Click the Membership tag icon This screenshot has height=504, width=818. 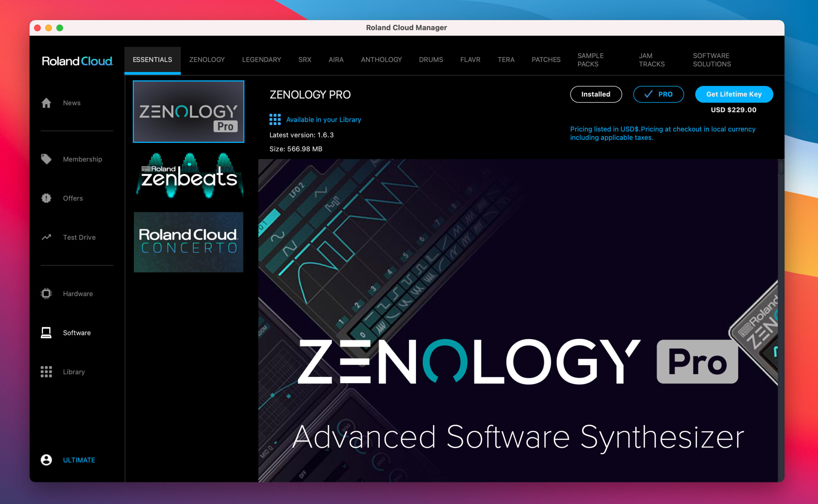click(x=46, y=159)
